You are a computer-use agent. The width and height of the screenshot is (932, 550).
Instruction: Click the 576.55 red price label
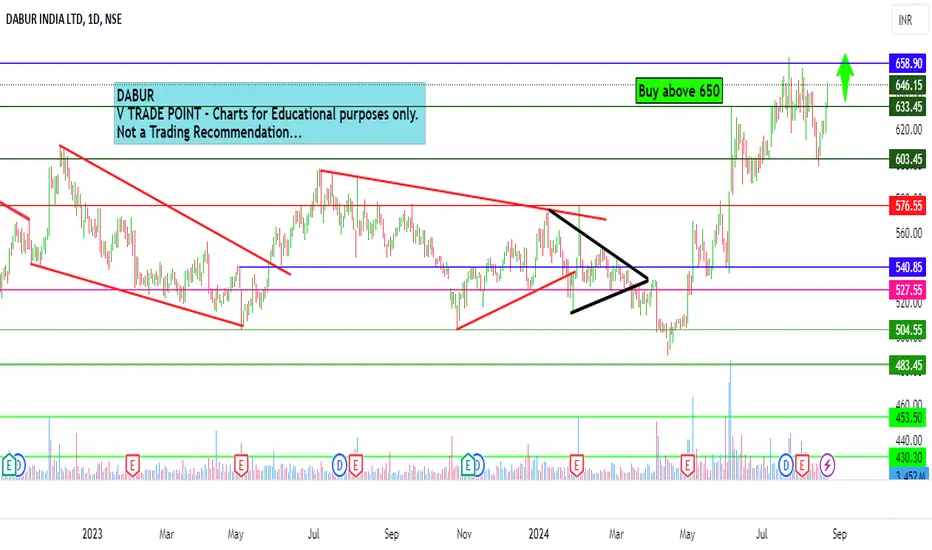pyautogui.click(x=908, y=206)
